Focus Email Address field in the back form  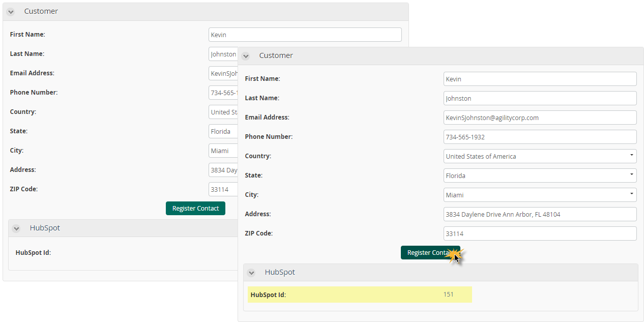click(223, 73)
